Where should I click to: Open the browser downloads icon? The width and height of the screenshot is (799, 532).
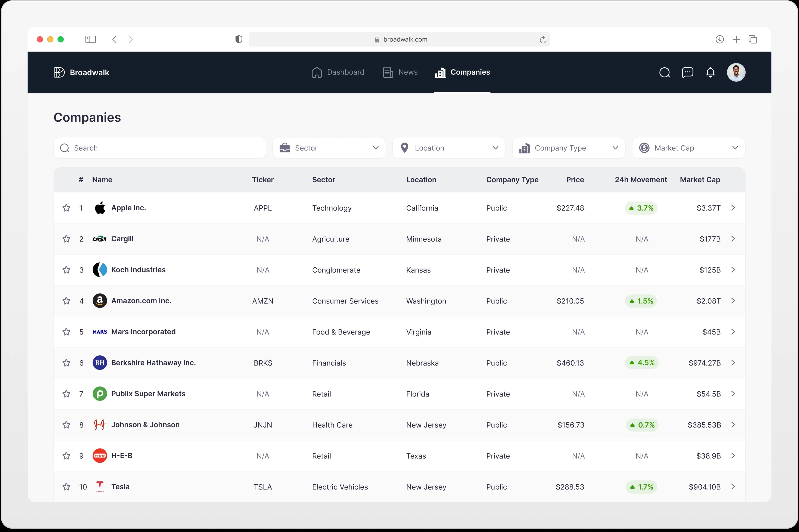(x=720, y=39)
